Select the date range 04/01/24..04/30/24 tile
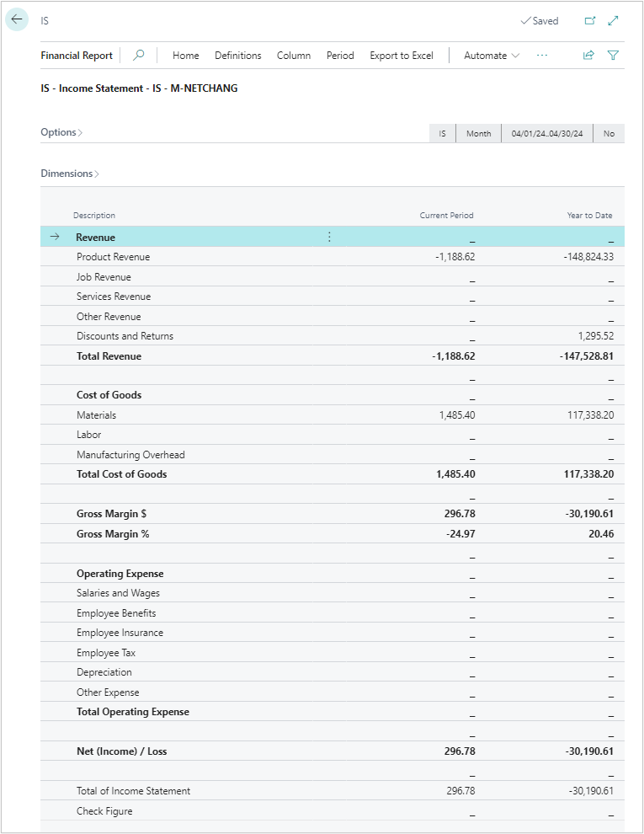 546,133
